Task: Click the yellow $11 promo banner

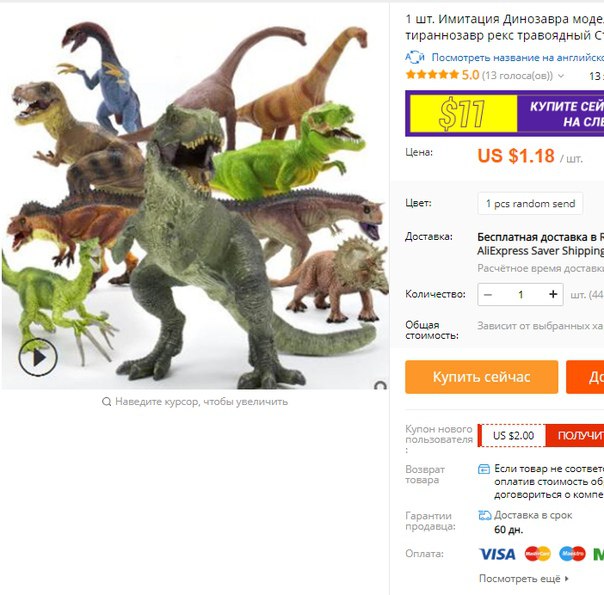Action: pos(463,113)
